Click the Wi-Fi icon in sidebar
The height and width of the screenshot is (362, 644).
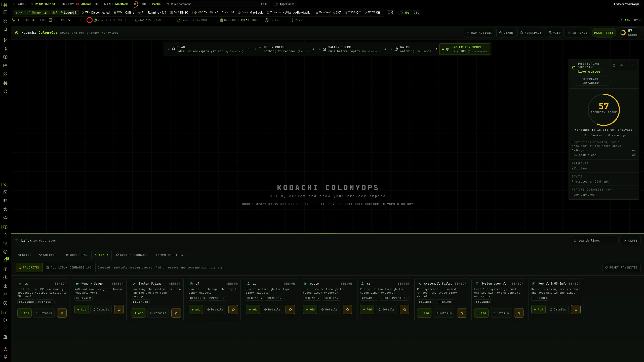coord(5,243)
